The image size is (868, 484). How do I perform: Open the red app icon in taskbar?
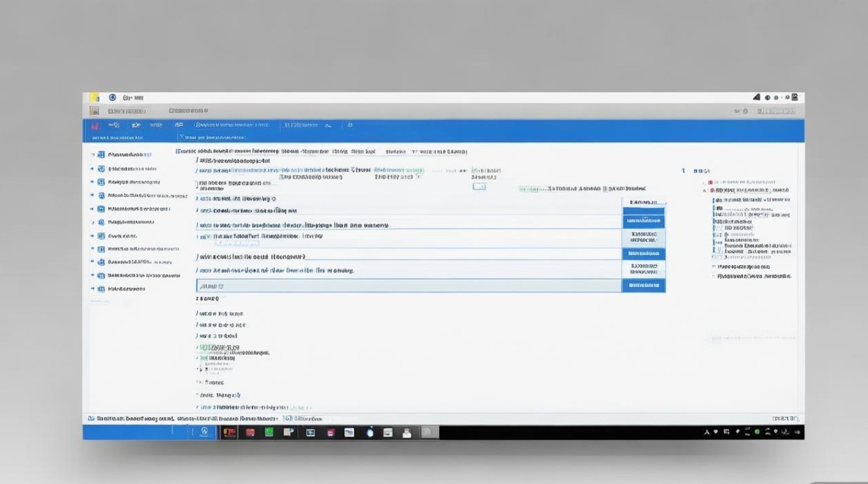click(251, 432)
